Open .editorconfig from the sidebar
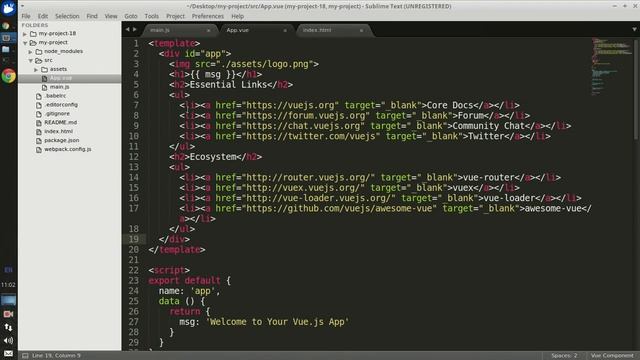 pos(61,105)
